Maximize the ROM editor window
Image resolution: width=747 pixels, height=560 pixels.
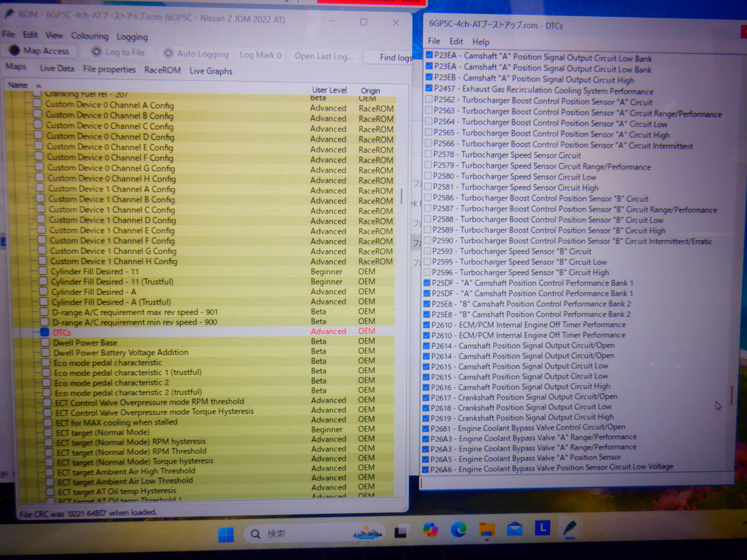point(363,22)
